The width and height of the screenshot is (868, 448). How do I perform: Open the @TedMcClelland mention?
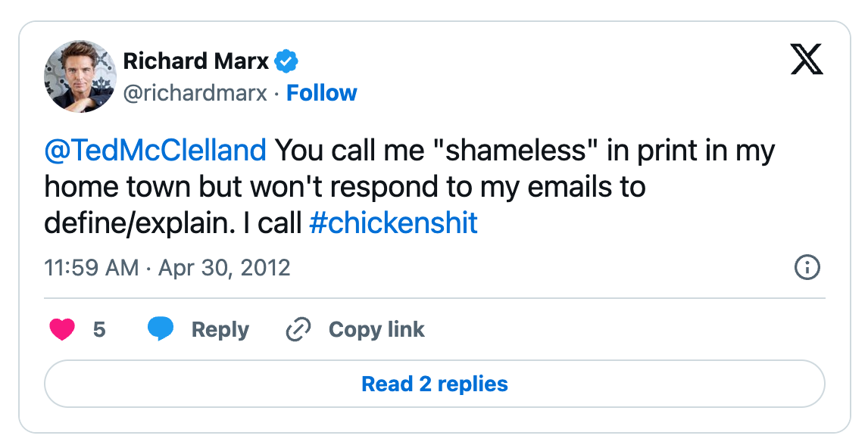155,151
